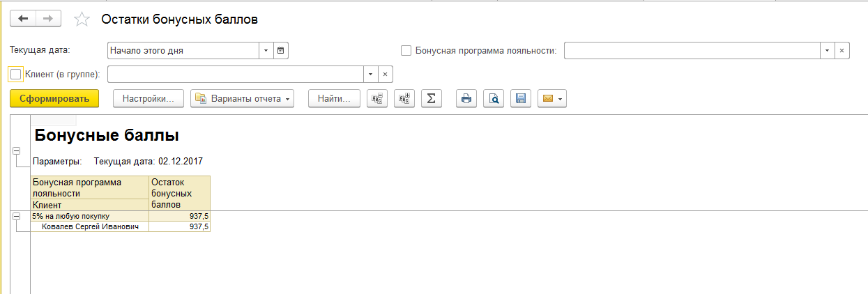868x294 pixels.
Task: Collapse the report parameters section
Action: [x=17, y=151]
